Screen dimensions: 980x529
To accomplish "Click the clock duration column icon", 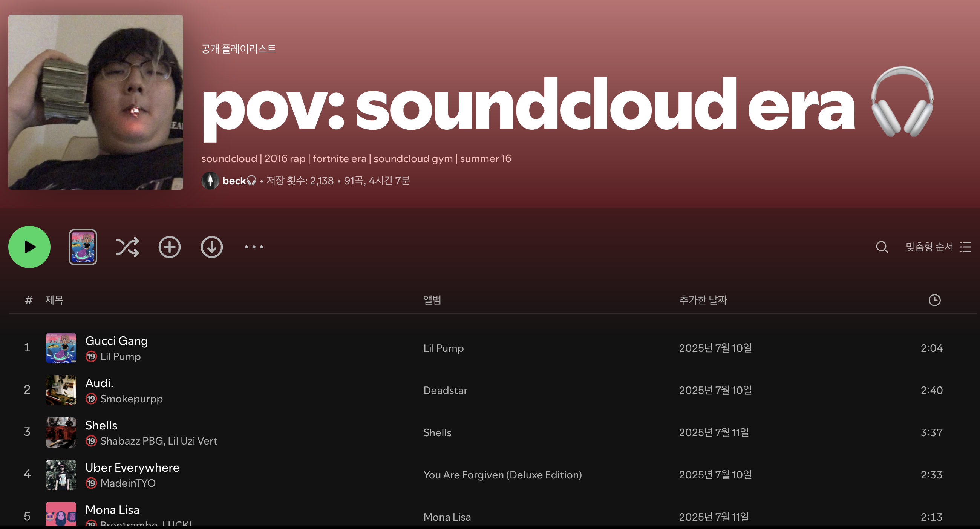I will [934, 300].
